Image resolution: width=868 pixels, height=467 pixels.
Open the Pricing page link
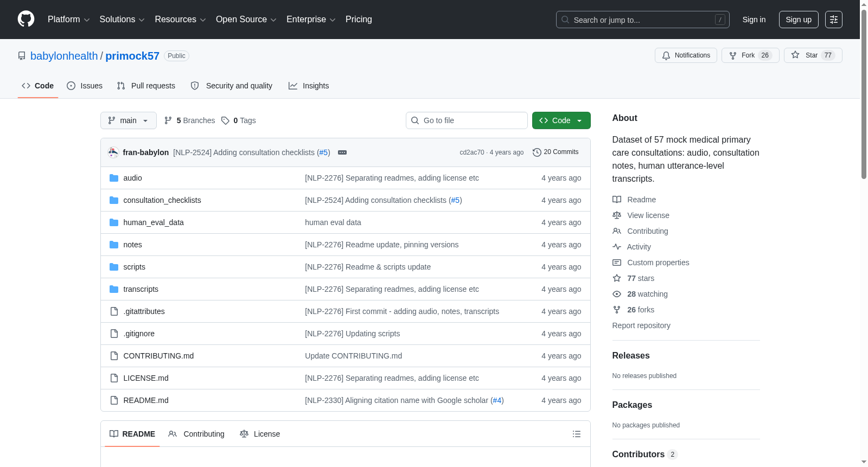pyautogui.click(x=359, y=20)
